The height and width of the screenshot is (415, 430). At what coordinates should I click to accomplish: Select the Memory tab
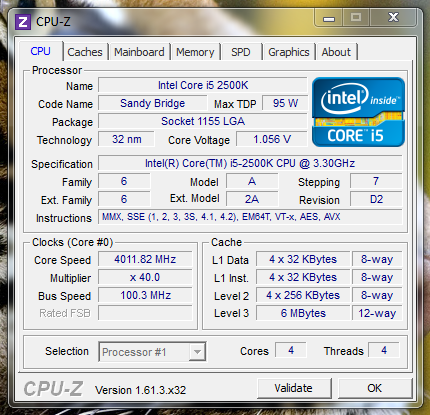195,52
